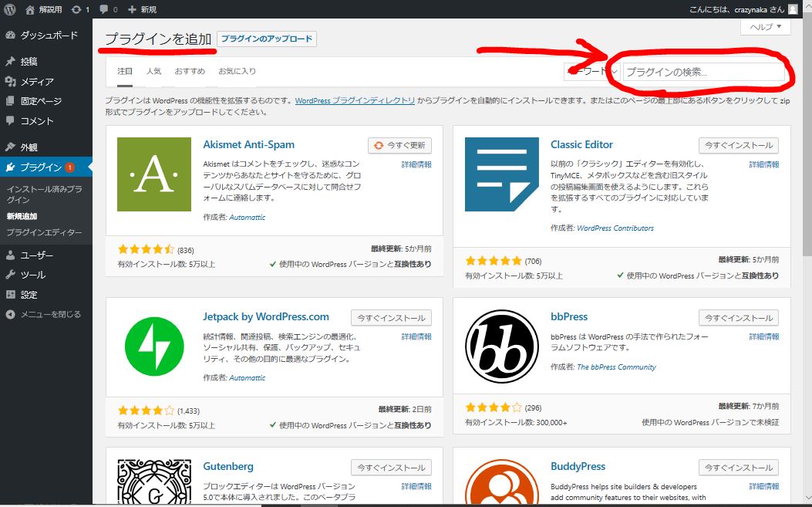Image resolution: width=812 pixels, height=507 pixels.
Task: Open The bbPress Community author link
Action: click(x=616, y=367)
